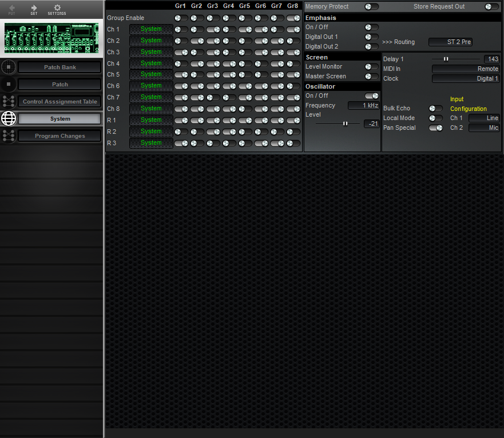The image size is (504, 438).
Task: Click the greyed PUT arrow icon
Action: pos(13,9)
